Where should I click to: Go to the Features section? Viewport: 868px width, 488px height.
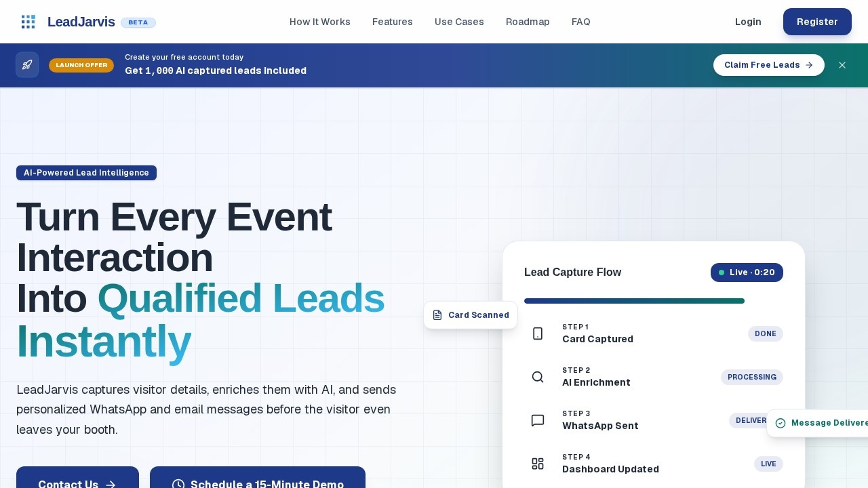tap(393, 22)
